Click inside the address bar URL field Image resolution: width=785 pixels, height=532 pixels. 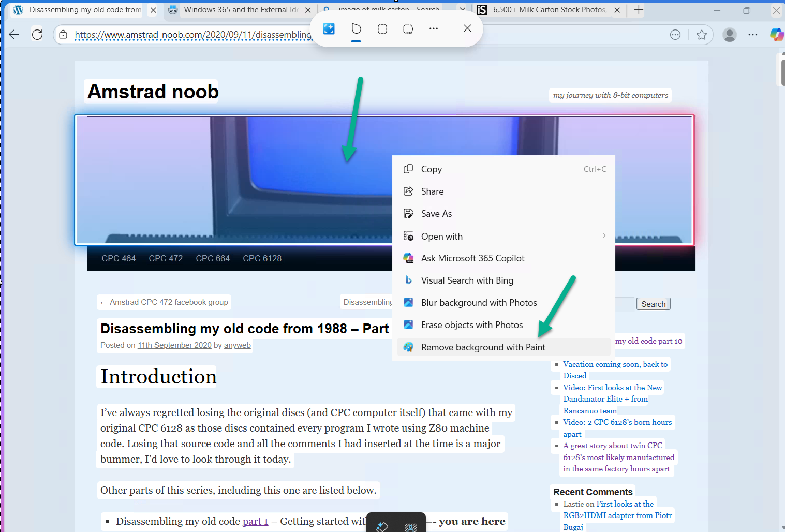pos(207,34)
